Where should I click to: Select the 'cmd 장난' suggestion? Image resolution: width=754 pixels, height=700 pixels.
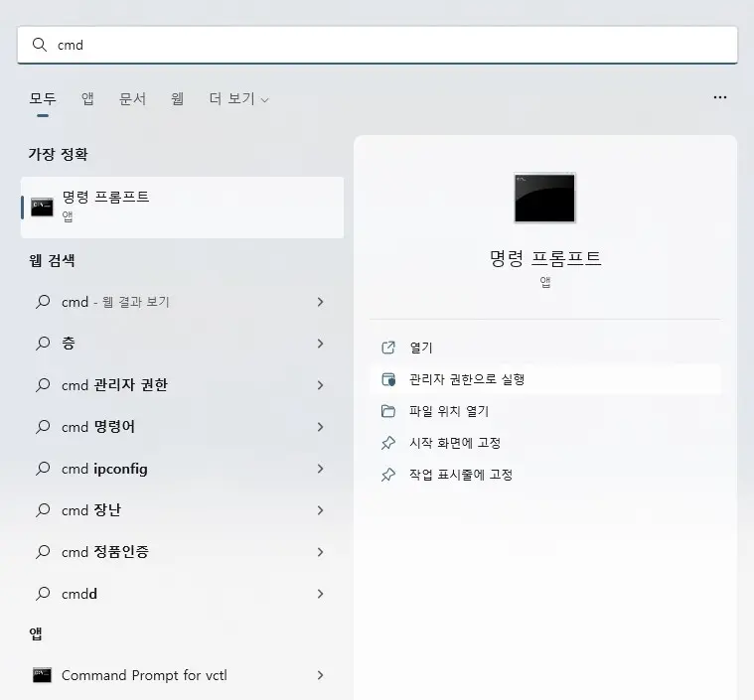coord(182,510)
